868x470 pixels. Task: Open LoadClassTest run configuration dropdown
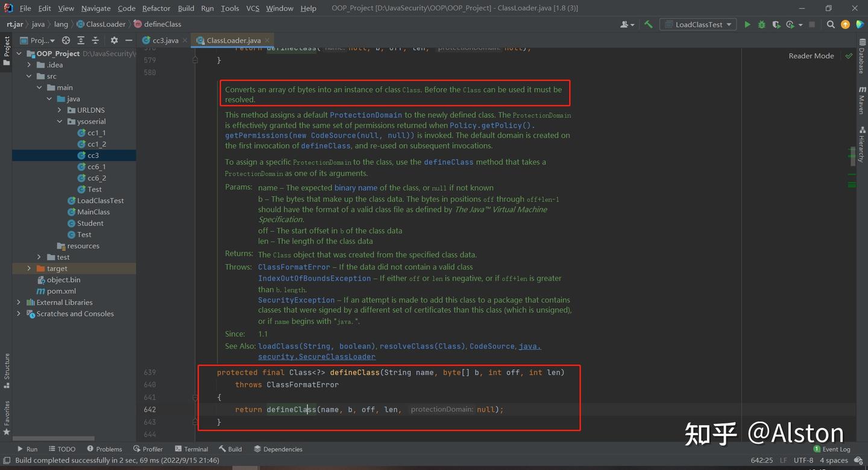698,25
